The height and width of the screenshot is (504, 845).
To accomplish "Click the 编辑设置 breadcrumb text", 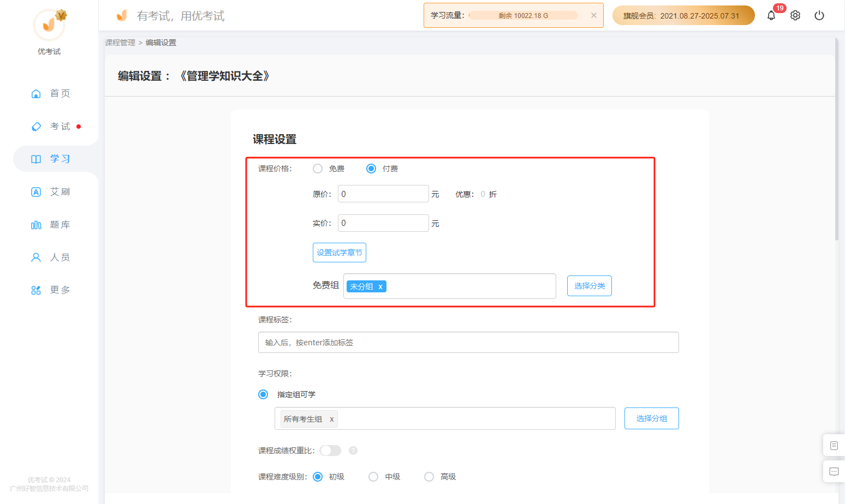I will pos(161,43).
